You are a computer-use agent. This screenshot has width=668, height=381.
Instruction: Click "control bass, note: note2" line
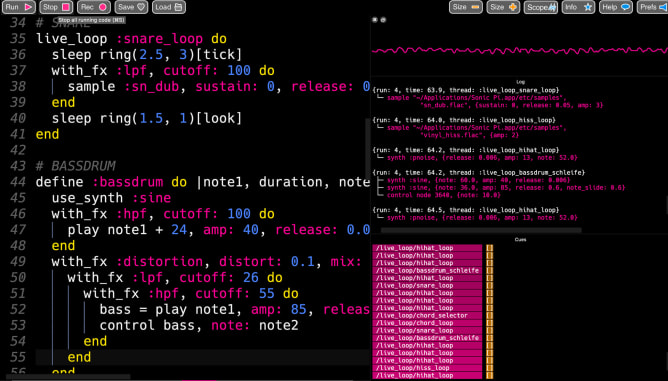coord(199,325)
